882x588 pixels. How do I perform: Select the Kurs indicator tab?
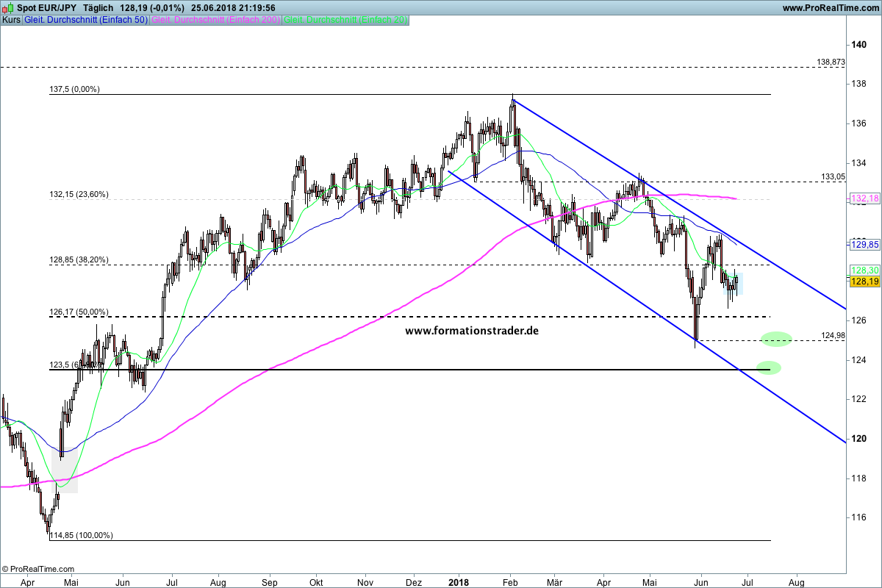[x=12, y=21]
